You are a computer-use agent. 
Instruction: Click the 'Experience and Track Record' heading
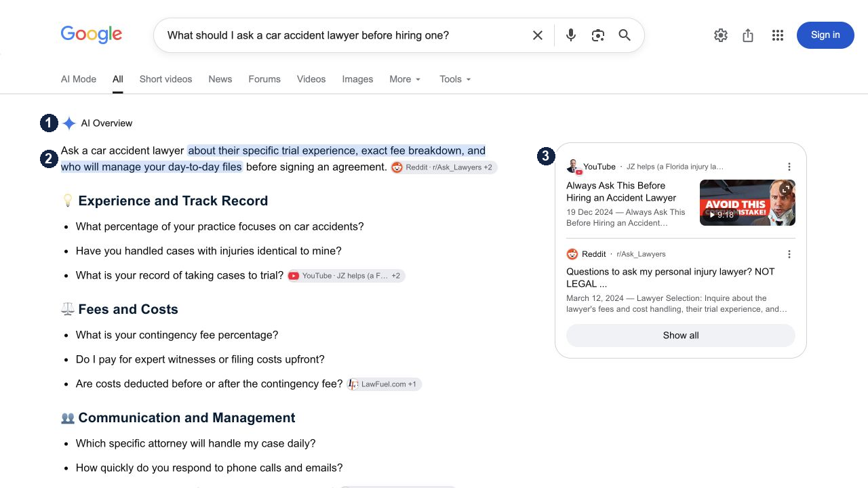(x=173, y=201)
